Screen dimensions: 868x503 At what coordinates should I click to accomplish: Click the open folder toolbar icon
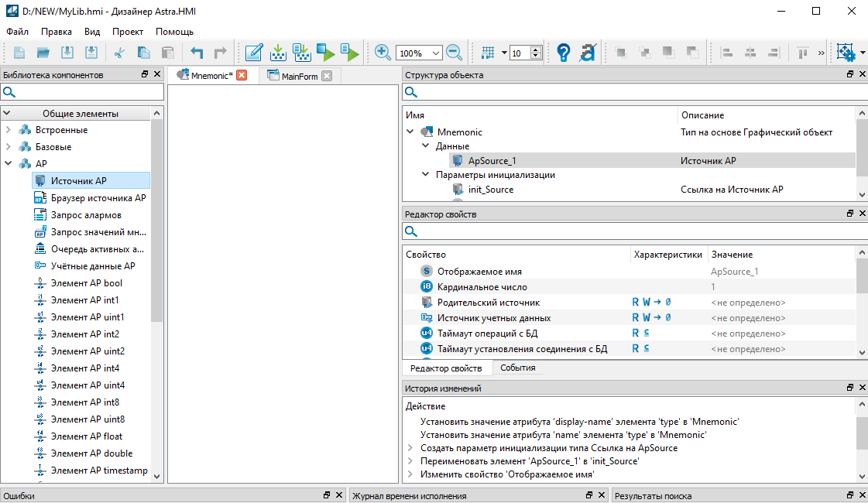click(43, 53)
